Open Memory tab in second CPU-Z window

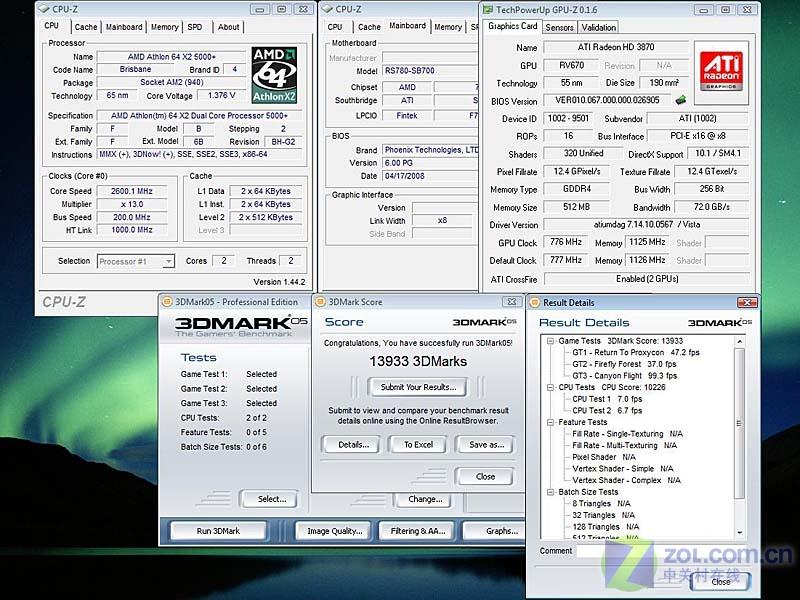(x=448, y=27)
